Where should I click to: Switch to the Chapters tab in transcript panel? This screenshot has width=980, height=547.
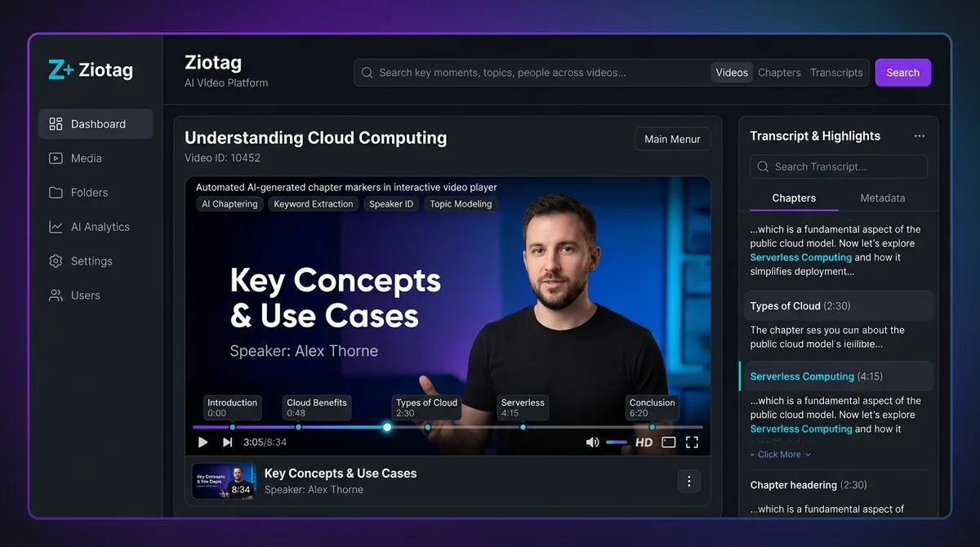(x=794, y=198)
